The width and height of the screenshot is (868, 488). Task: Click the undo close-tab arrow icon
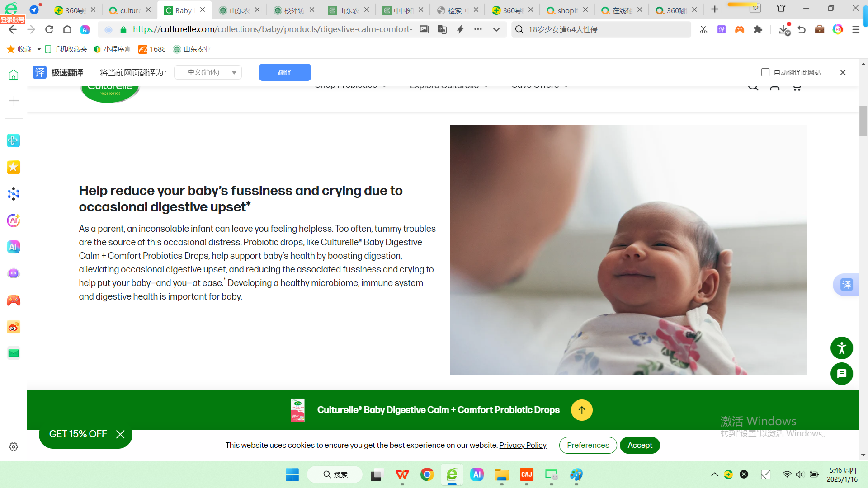click(802, 29)
